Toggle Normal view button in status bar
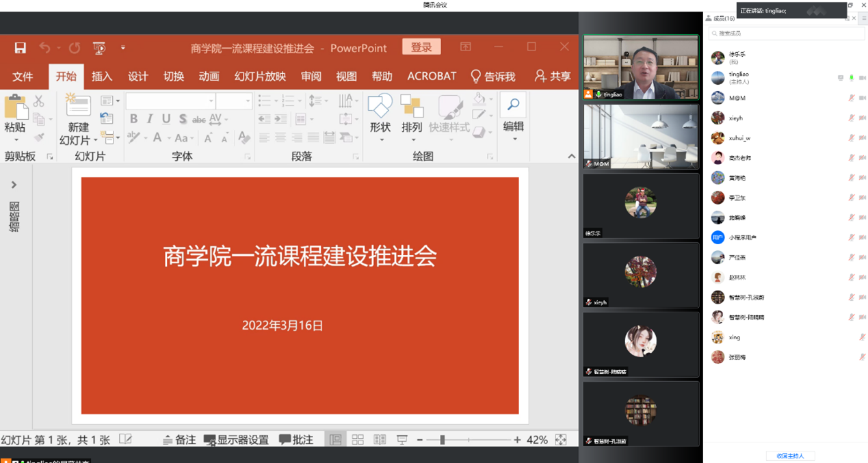This screenshot has height=463, width=868. 335,440
